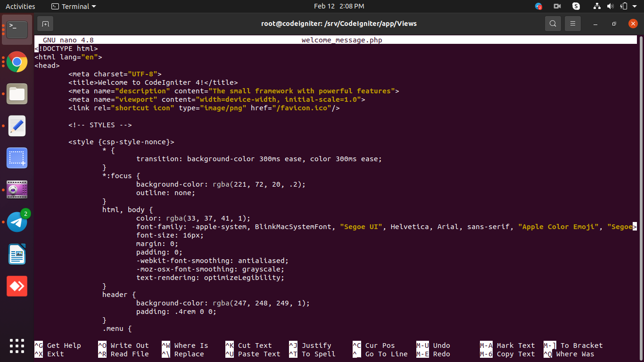
Task: Open the Text Editor dock icon
Action: click(17, 126)
